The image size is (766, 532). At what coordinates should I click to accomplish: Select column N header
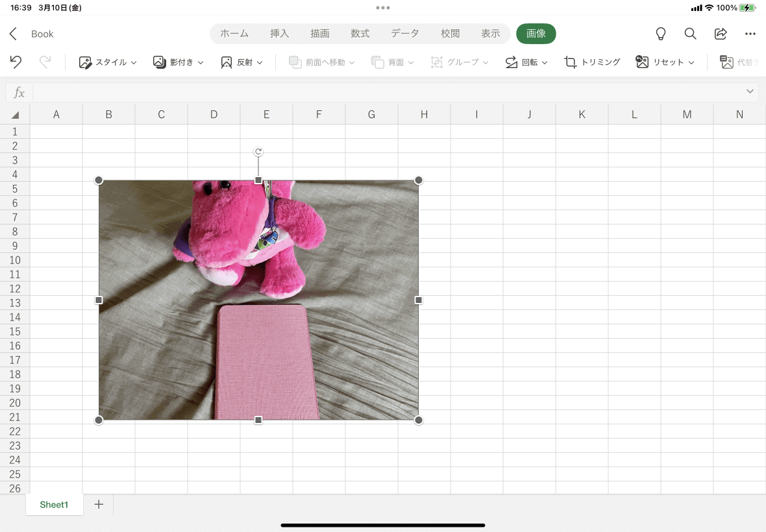(x=739, y=115)
